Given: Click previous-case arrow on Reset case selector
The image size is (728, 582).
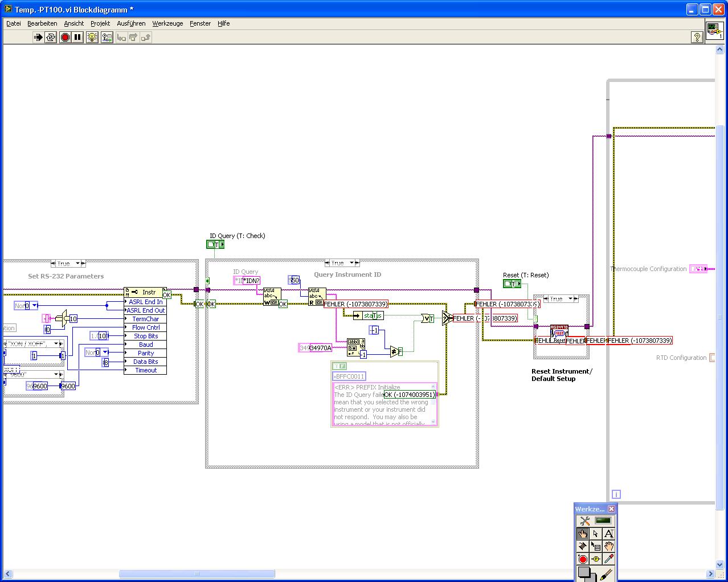Looking at the screenshot, I should click(547, 299).
